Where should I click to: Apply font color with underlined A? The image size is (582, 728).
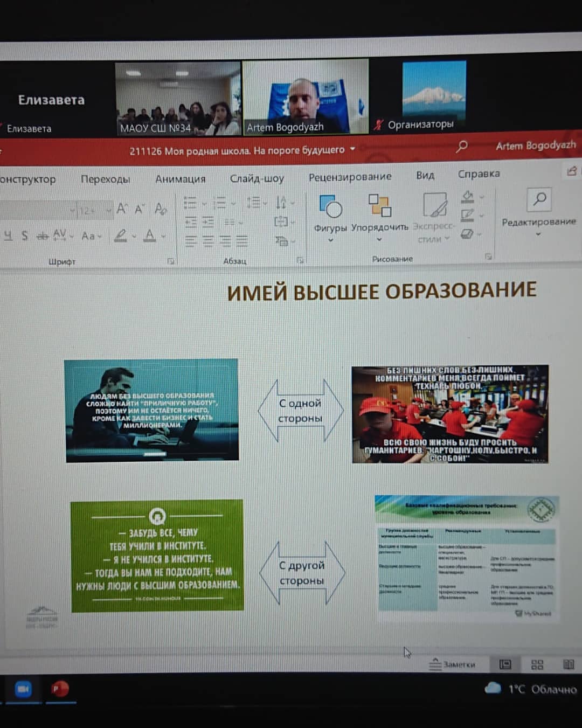pyautogui.click(x=150, y=235)
